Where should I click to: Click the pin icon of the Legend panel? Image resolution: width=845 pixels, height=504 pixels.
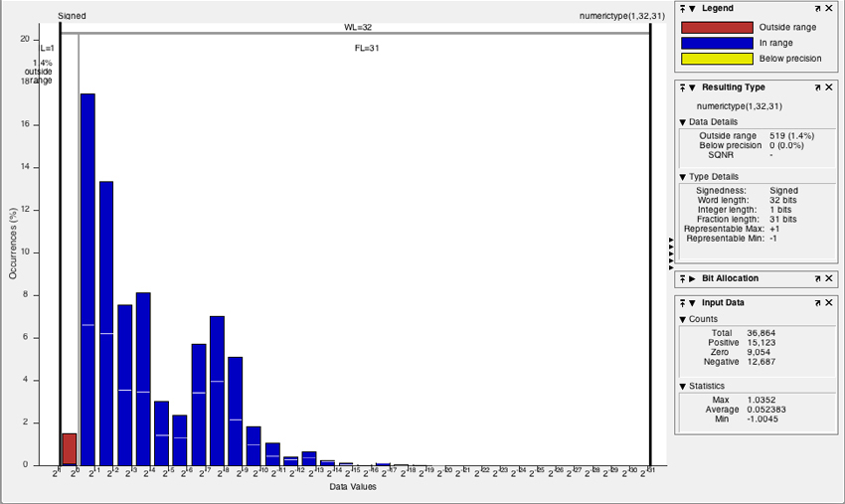pos(682,9)
